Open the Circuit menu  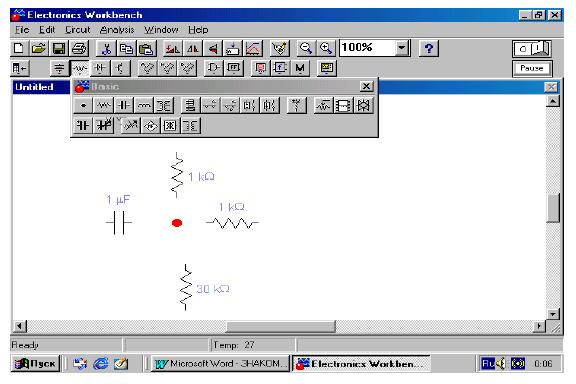78,30
